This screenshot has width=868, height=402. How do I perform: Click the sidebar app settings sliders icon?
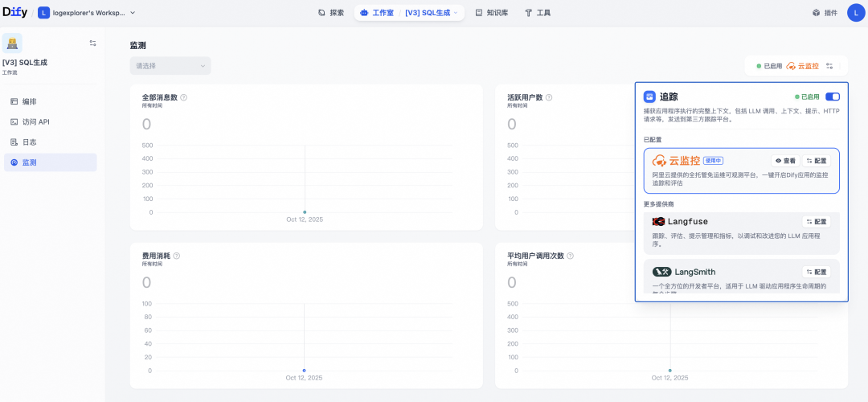(x=92, y=43)
